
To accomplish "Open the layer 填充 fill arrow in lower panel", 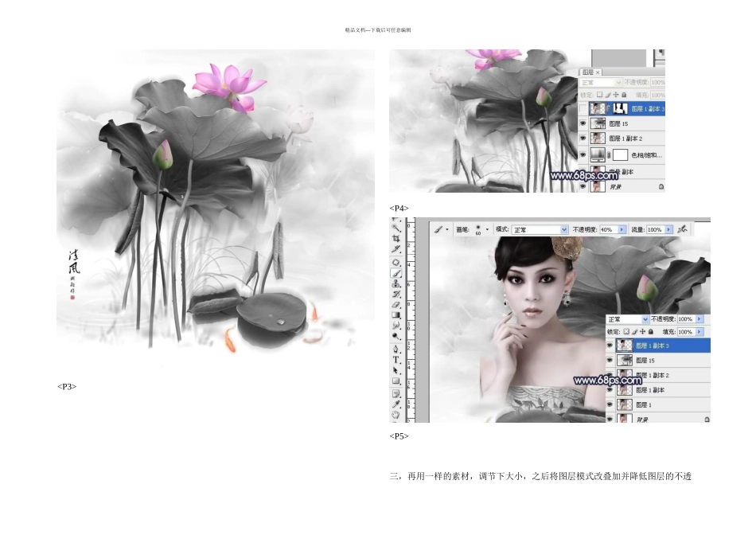I will pyautogui.click(x=700, y=331).
